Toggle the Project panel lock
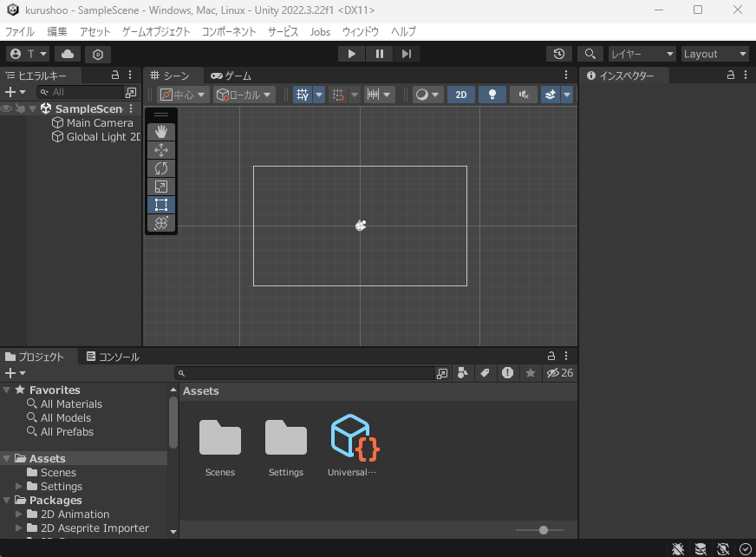The width and height of the screenshot is (756, 557). tap(551, 357)
